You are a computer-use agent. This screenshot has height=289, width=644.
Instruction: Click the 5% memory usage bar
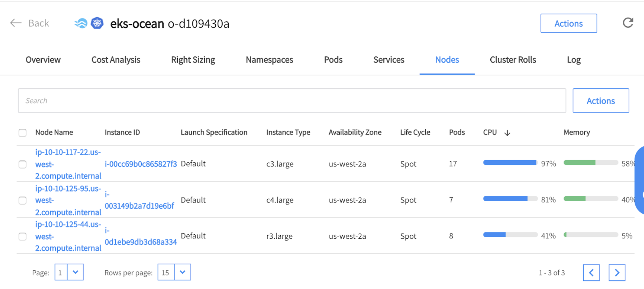(x=591, y=235)
